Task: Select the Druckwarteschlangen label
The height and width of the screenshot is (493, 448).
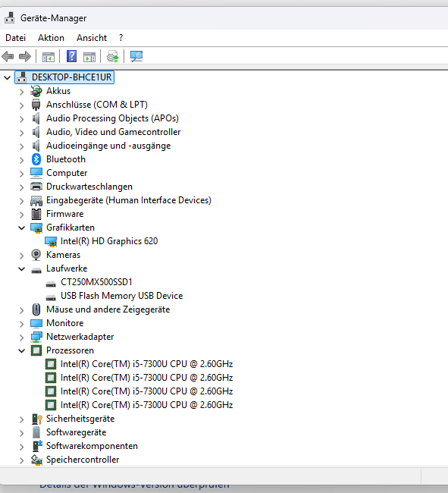Action: coord(89,187)
